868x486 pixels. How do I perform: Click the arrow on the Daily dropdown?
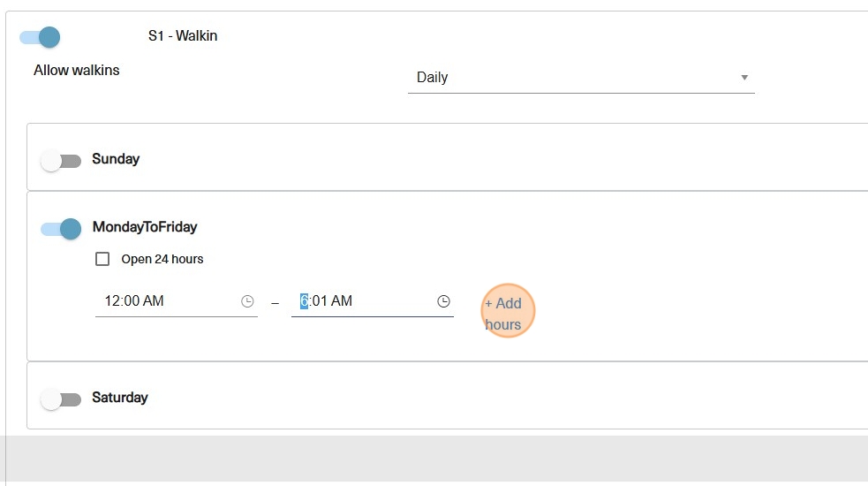744,78
